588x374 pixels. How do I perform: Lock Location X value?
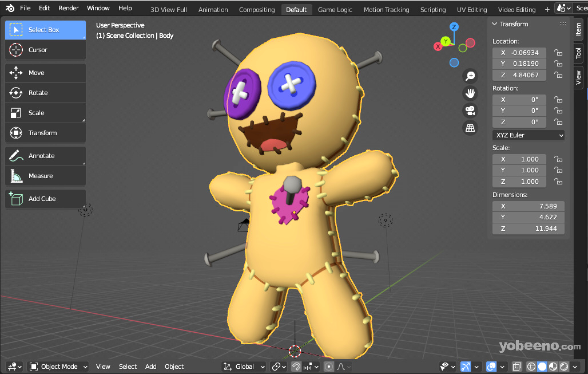(558, 53)
